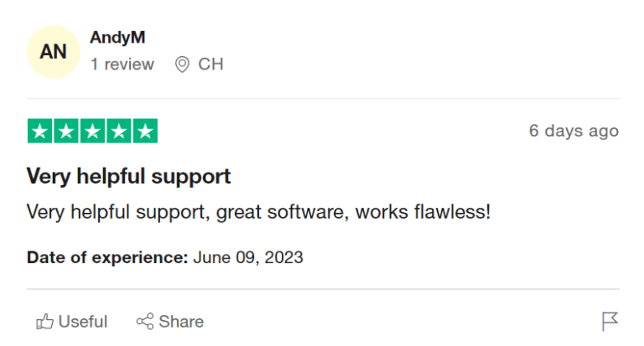
Task: Click the review body text about flawless software
Action: (258, 212)
